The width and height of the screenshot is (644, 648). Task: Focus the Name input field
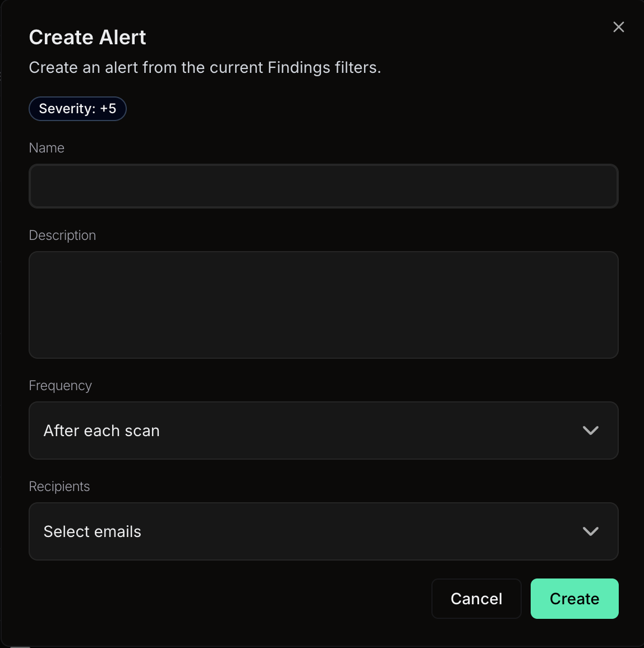[324, 186]
